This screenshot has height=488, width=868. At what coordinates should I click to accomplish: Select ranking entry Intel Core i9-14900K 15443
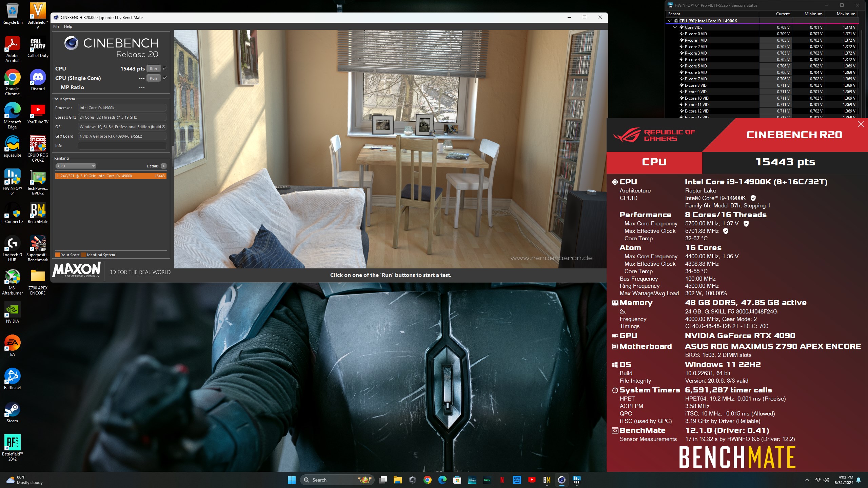tap(111, 176)
